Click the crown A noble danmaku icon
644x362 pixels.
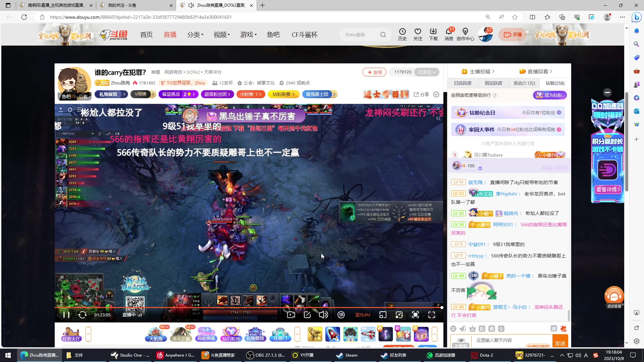click(472, 328)
